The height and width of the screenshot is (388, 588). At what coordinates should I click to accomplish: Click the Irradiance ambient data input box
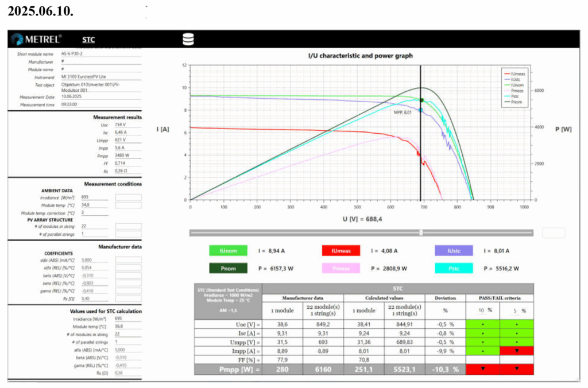128,197
